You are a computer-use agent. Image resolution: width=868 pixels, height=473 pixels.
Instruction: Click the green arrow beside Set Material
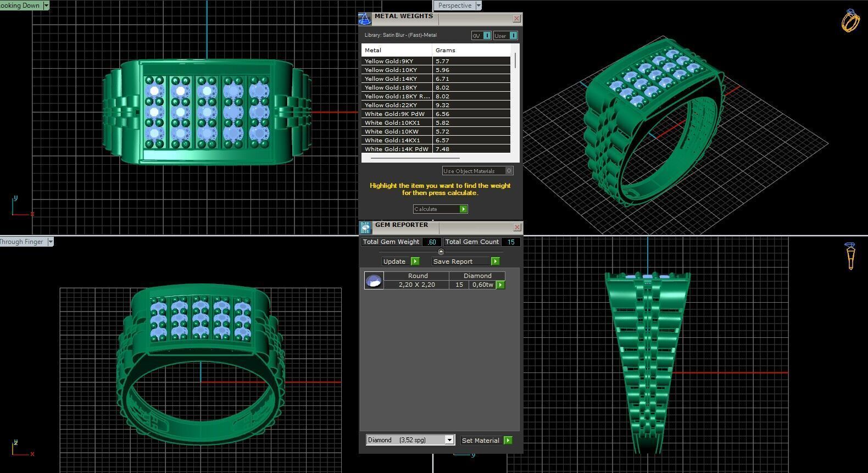[508, 441]
